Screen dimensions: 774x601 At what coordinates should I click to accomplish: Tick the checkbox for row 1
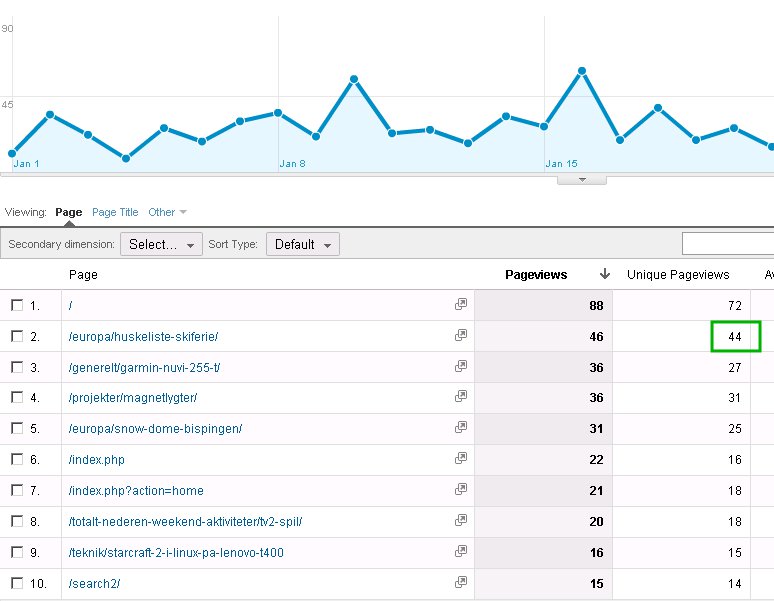click(x=17, y=305)
